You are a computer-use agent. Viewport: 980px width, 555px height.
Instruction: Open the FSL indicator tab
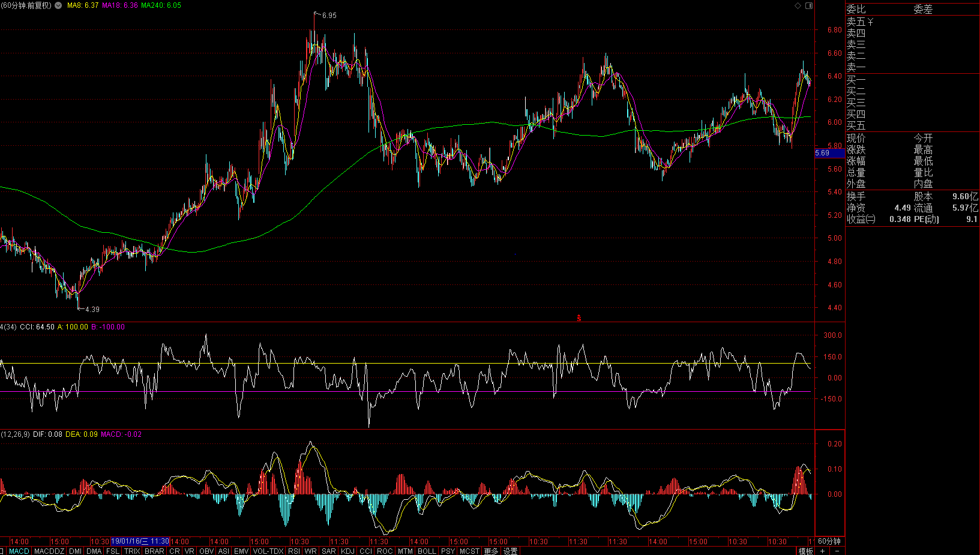click(x=113, y=551)
